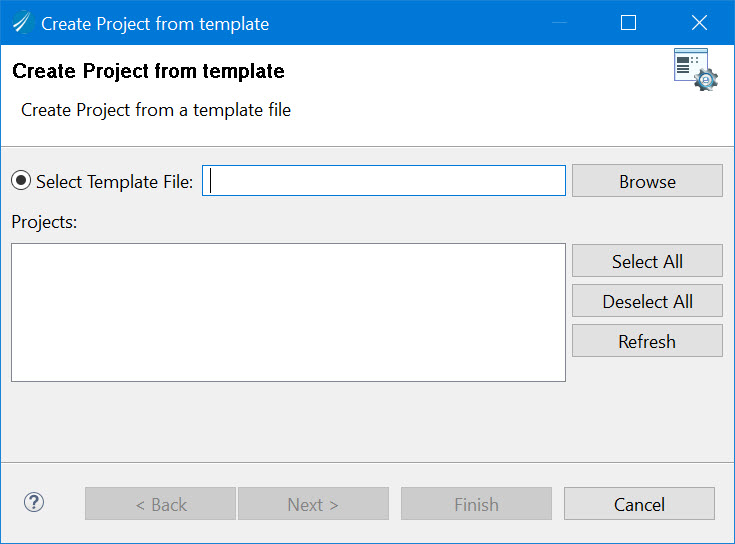Screen dimensions: 735x544
Task: Click the Browse button
Action: pyautogui.click(x=647, y=181)
